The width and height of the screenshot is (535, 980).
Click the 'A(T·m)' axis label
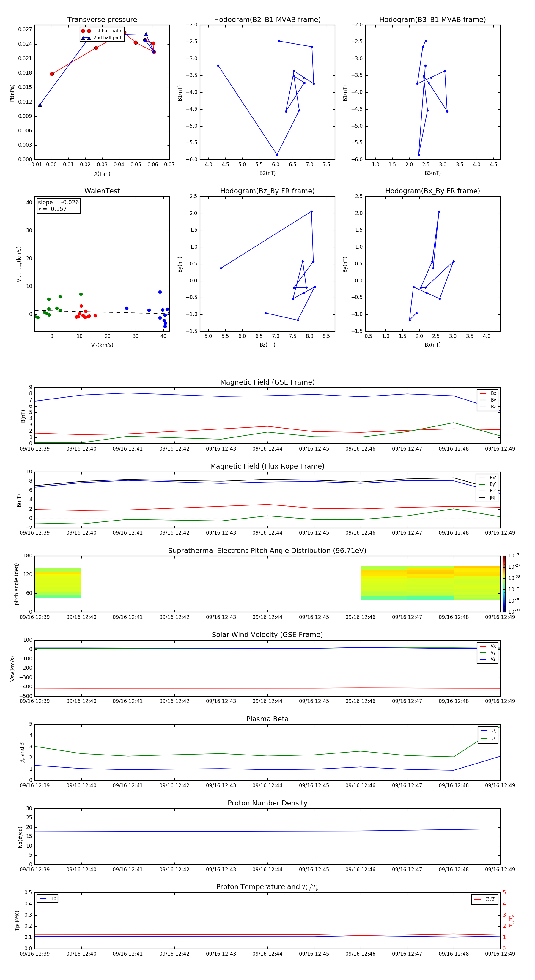coord(102,174)
